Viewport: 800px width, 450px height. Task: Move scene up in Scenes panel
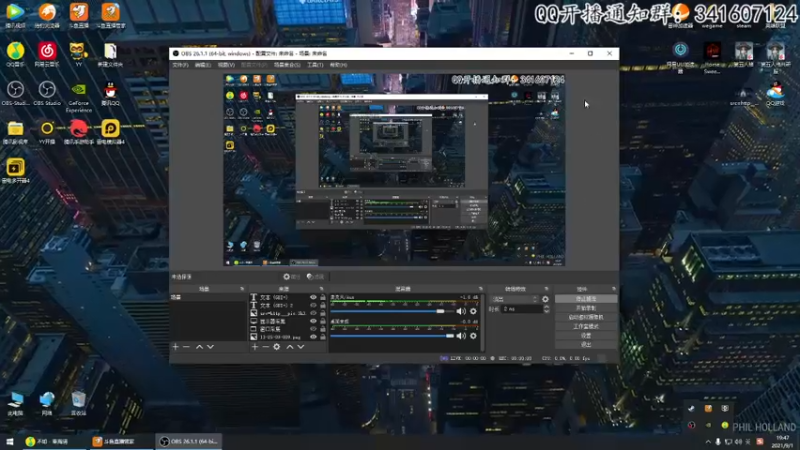(x=199, y=347)
